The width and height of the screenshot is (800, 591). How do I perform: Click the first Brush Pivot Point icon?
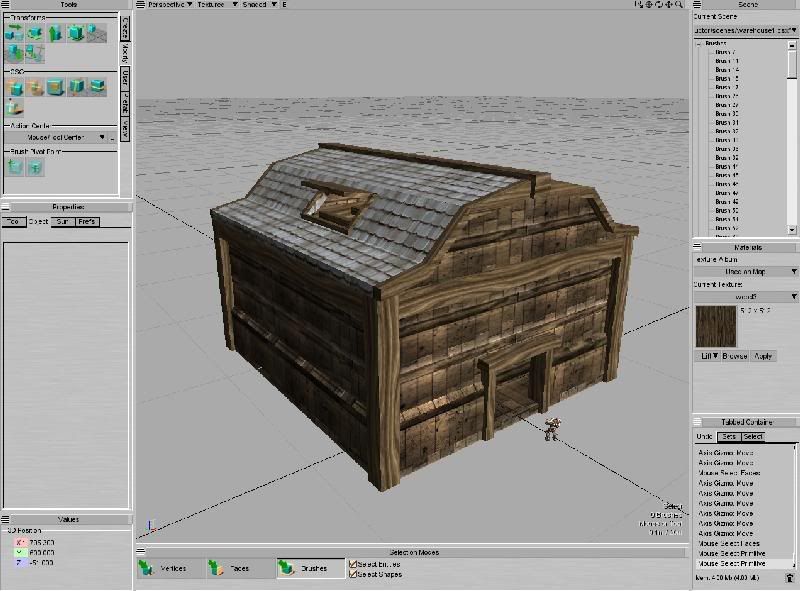point(15,167)
